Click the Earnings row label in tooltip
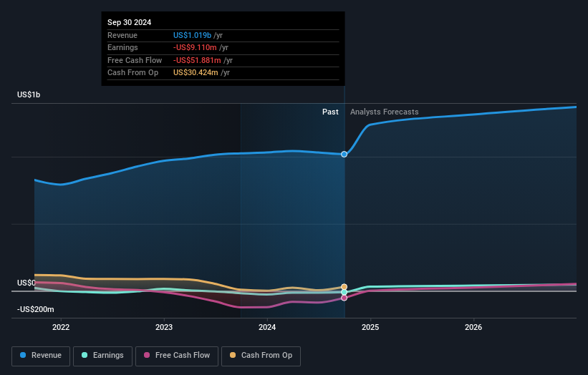588x375 pixels. [122, 47]
